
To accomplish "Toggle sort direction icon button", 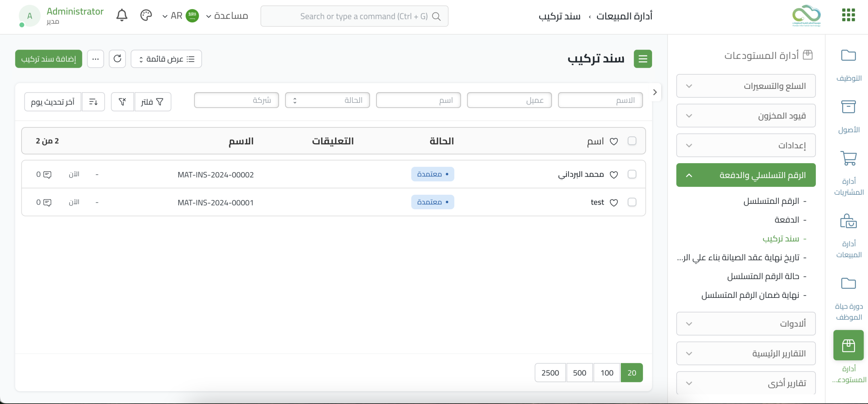I will [x=93, y=101].
